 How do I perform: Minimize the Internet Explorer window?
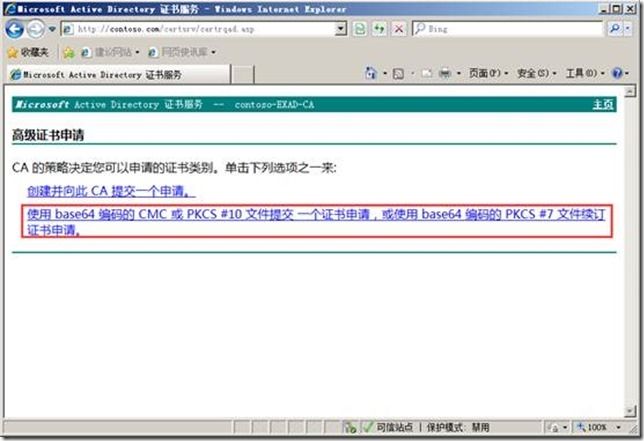click(x=604, y=9)
